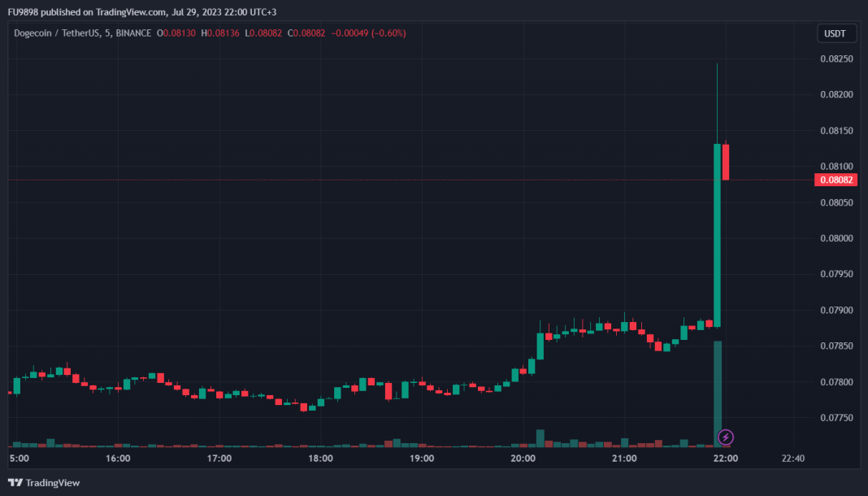Click the TradingView logo at bottom left
This screenshot has height=496, width=868.
tap(44, 483)
